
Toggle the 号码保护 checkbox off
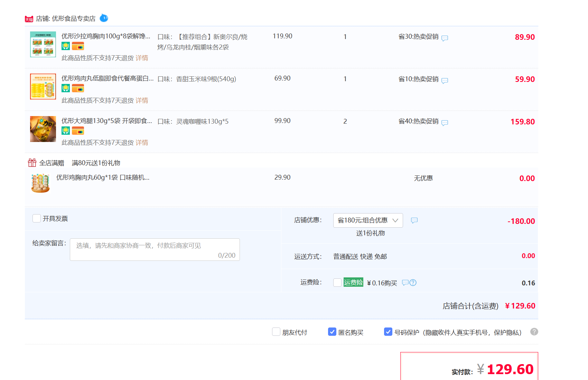coord(388,332)
